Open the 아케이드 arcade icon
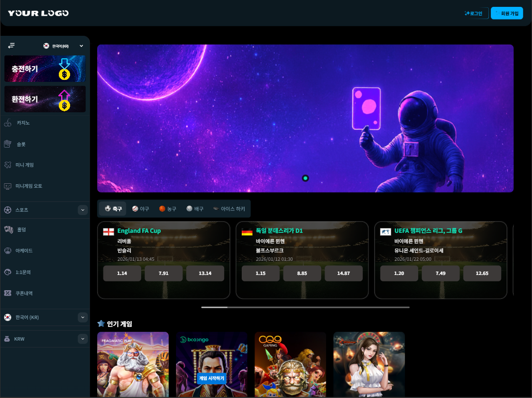This screenshot has height=398, width=532. (7, 250)
